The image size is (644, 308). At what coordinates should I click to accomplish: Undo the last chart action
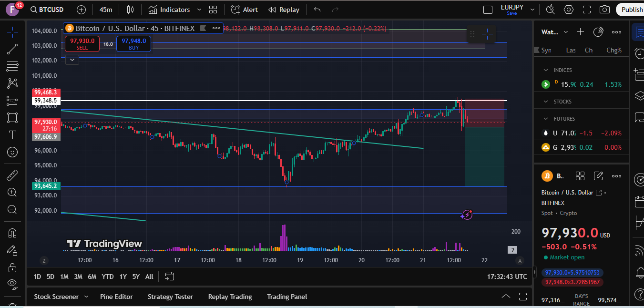[x=317, y=10]
